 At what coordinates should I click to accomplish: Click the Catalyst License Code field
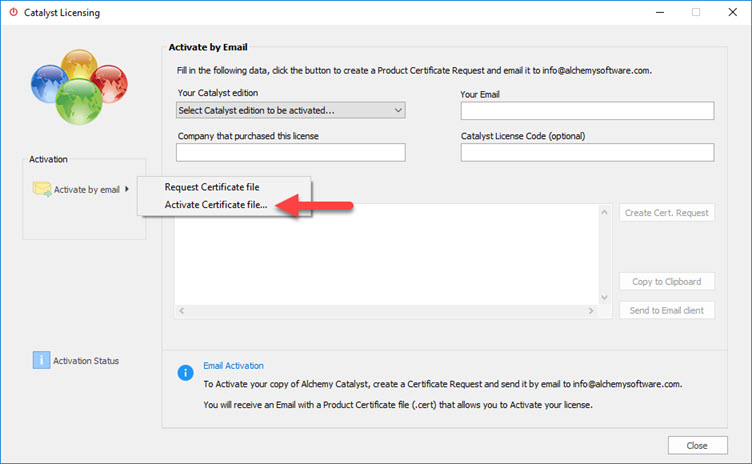(x=587, y=152)
